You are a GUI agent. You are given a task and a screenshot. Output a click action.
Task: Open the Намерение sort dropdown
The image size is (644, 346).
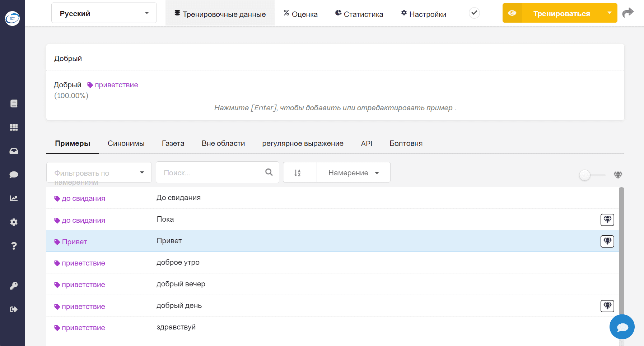point(354,173)
